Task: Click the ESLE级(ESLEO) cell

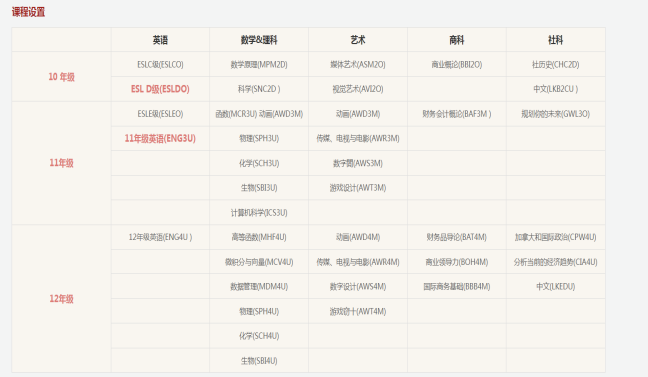Action: (x=160, y=114)
